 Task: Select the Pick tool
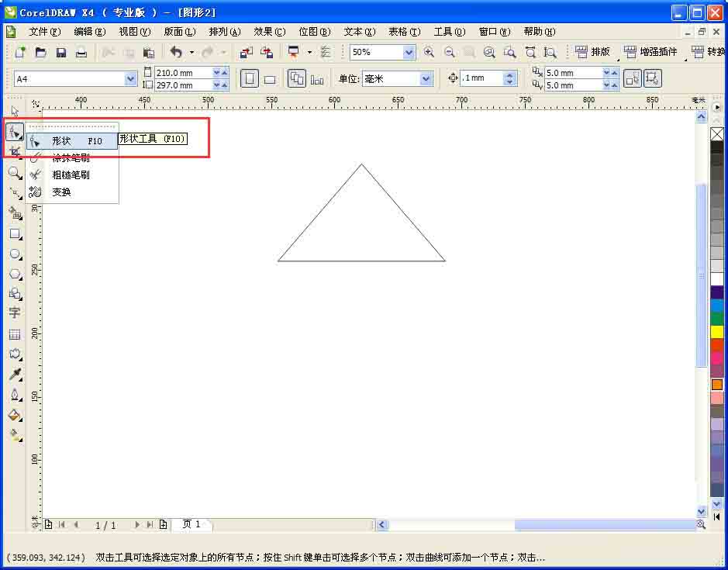[15, 113]
